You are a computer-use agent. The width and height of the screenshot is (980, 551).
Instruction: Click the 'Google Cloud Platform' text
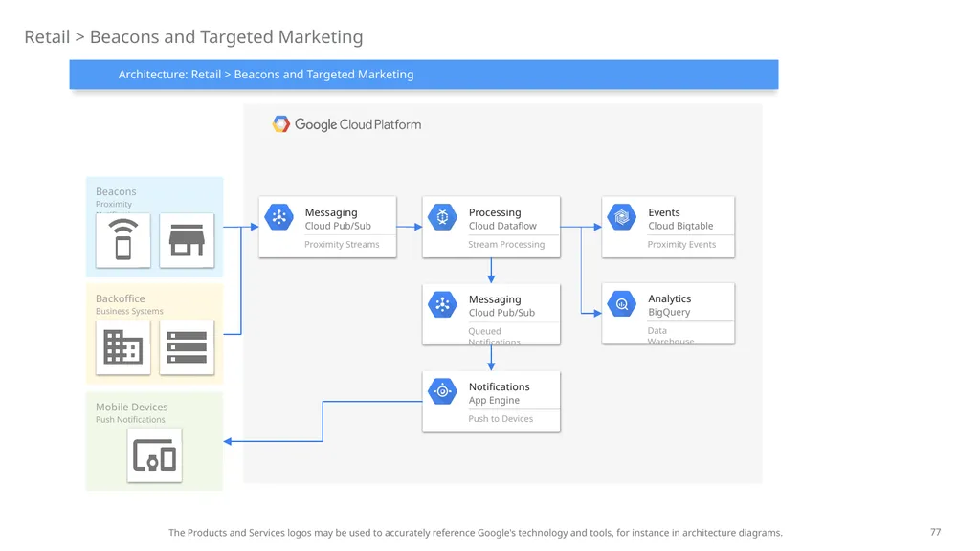pyautogui.click(x=358, y=125)
